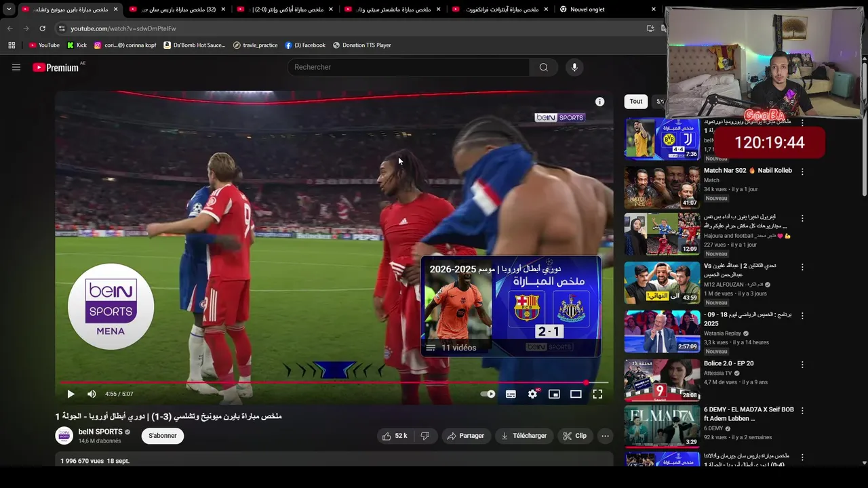Image resolution: width=868 pixels, height=488 pixels.
Task: Open options for Hajoura and football video
Action: (x=802, y=219)
